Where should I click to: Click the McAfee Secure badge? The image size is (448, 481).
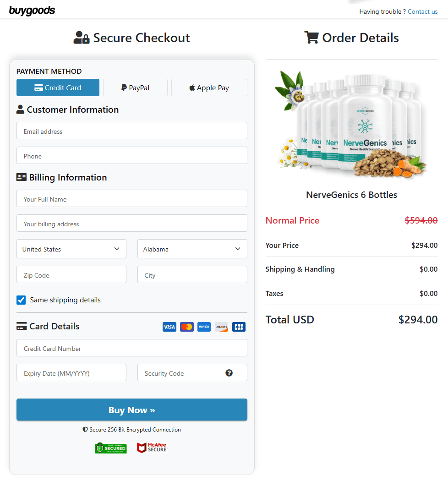tap(152, 448)
